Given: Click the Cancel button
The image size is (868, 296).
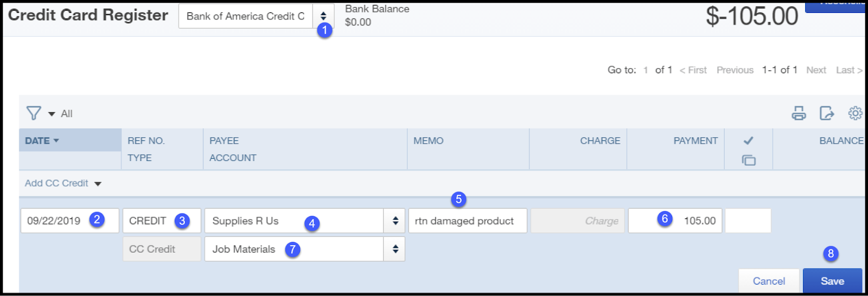Looking at the screenshot, I should pos(769,281).
